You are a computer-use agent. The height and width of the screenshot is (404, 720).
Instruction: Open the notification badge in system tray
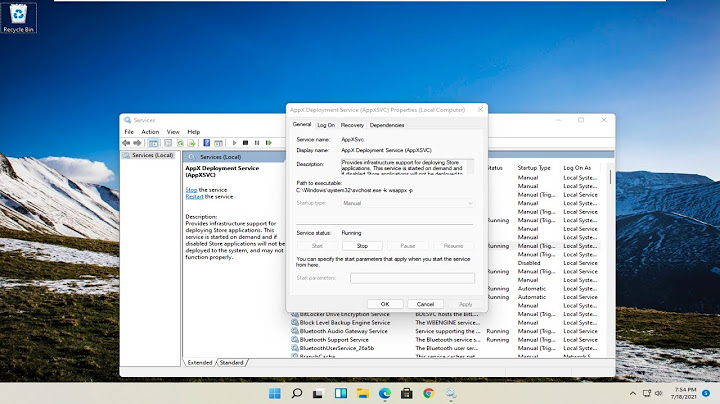[x=706, y=393]
